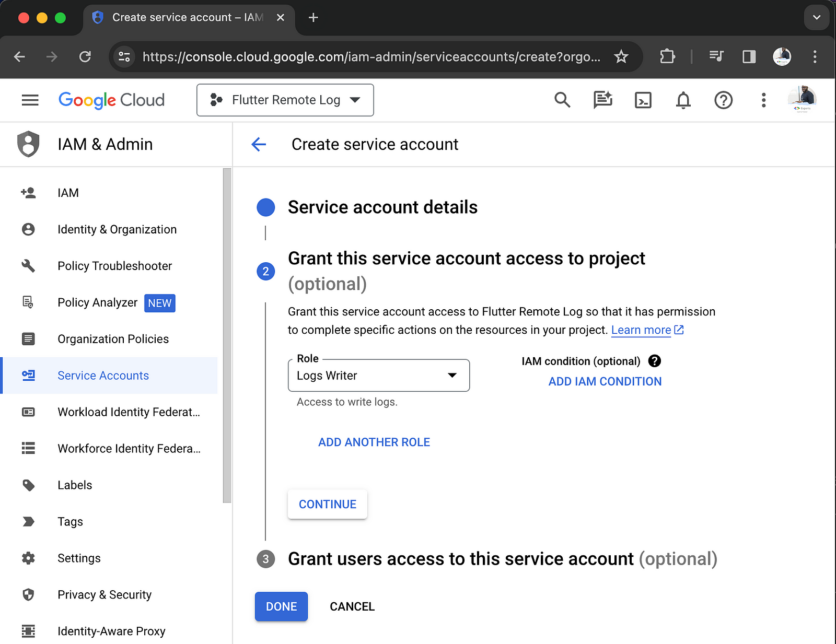
Task: Click the IAM condition help question icon
Action: [x=654, y=361]
